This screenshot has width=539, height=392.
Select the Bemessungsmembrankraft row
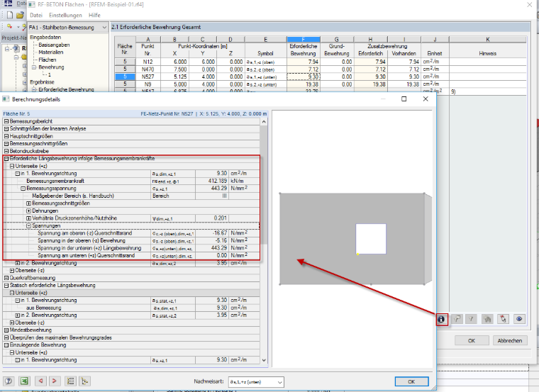coord(131,181)
